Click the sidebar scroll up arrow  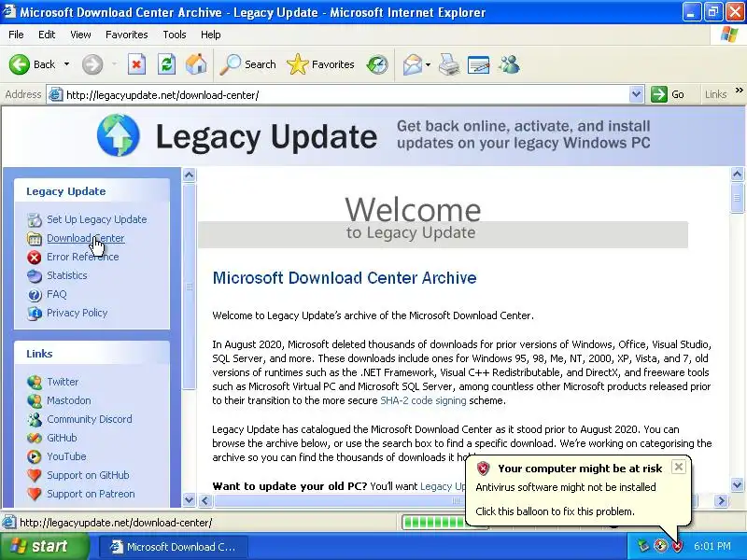click(190, 175)
